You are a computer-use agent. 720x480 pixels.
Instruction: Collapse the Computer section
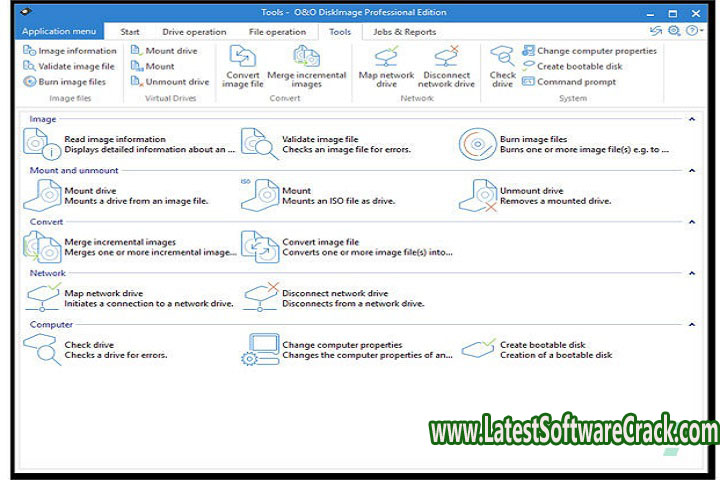coord(692,324)
